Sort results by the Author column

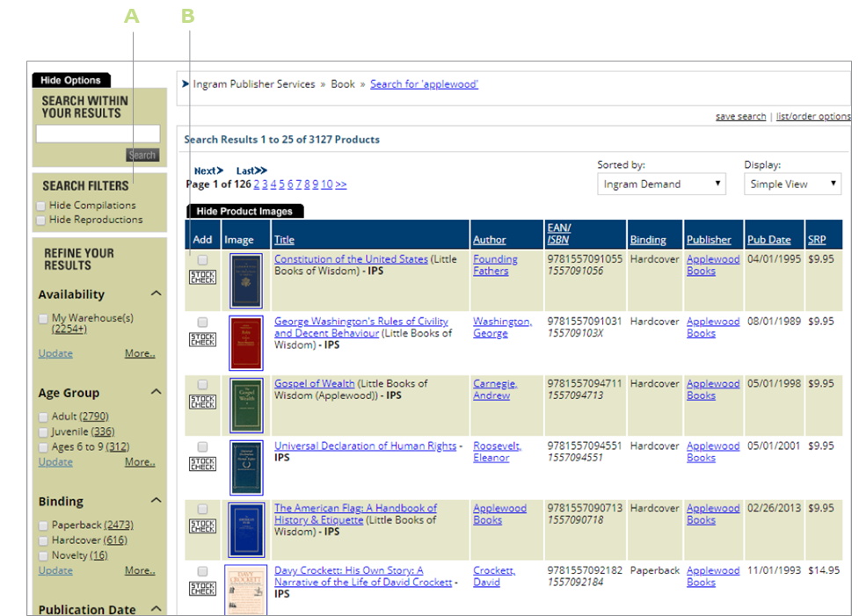click(489, 240)
